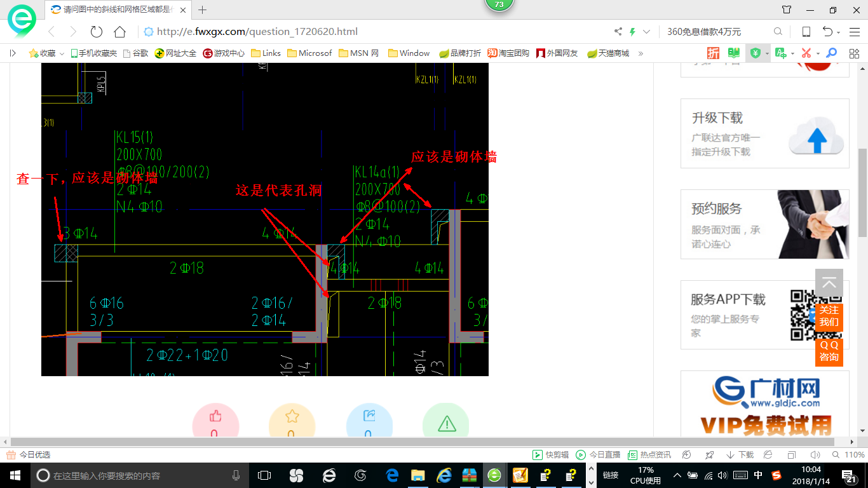Open the Links bookmark folder

(x=266, y=53)
